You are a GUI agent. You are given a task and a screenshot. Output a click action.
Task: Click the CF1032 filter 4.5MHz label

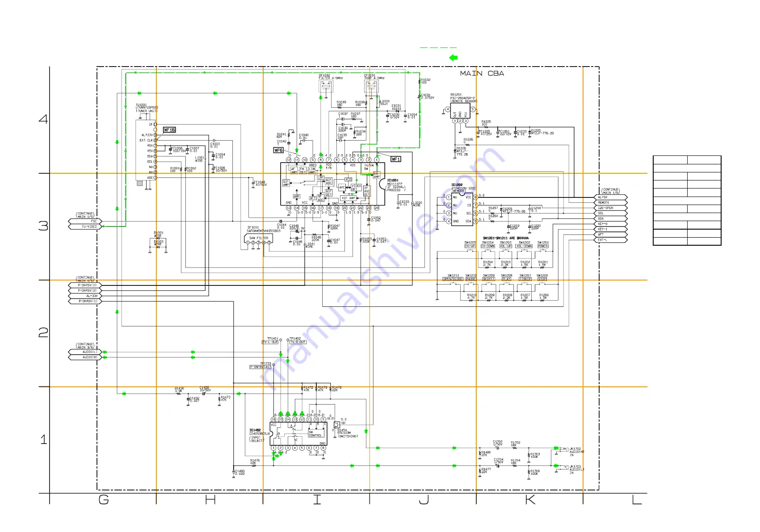click(331, 77)
